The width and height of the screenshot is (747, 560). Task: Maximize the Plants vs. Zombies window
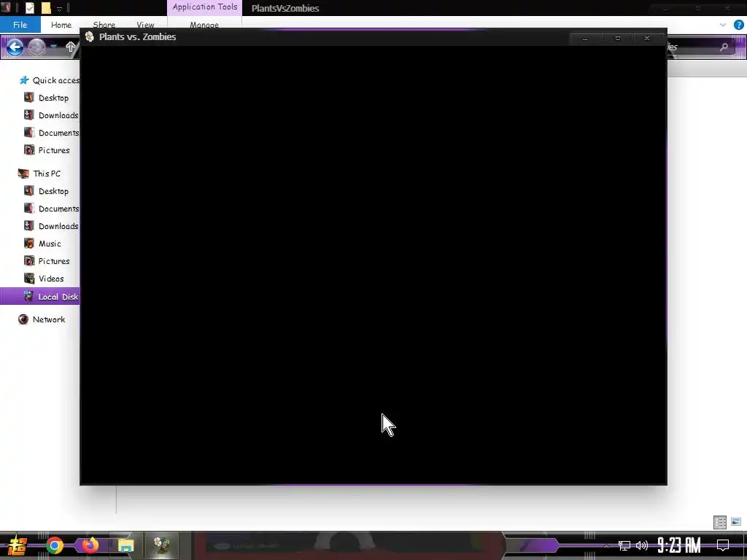click(617, 39)
